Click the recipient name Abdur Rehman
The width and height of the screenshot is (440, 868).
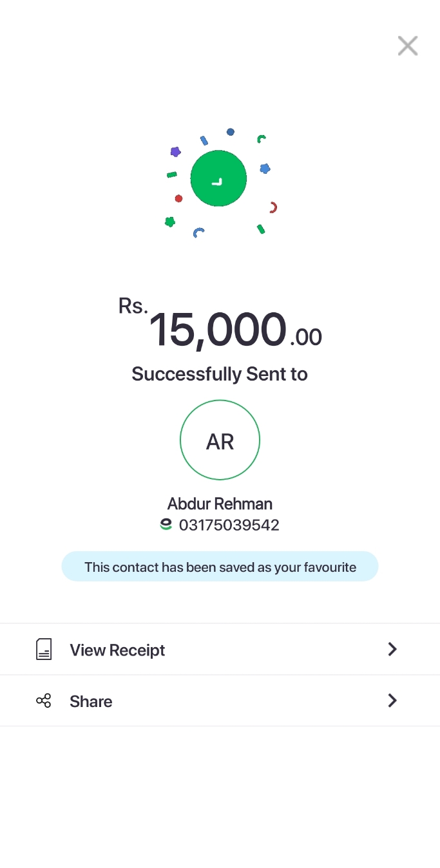pos(220,504)
